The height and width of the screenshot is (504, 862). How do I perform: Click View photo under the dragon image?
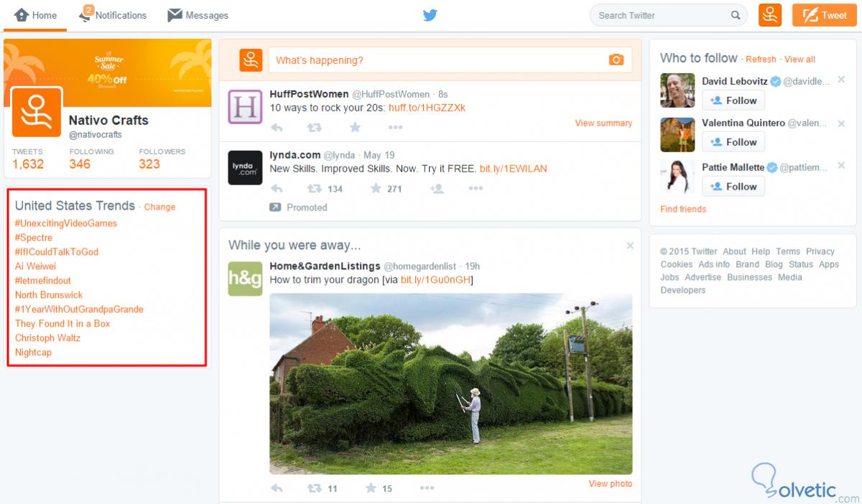pos(611,484)
